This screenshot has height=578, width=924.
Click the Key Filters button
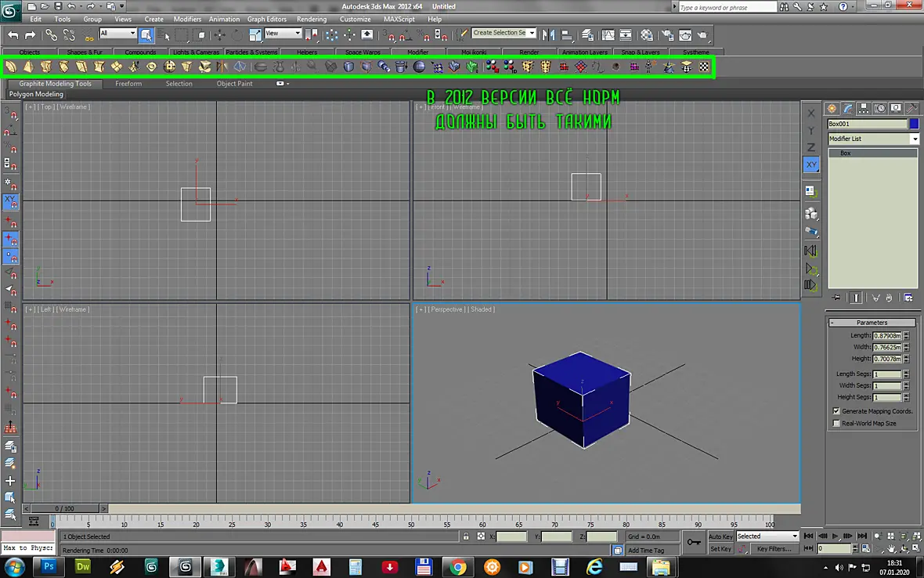[x=774, y=548]
